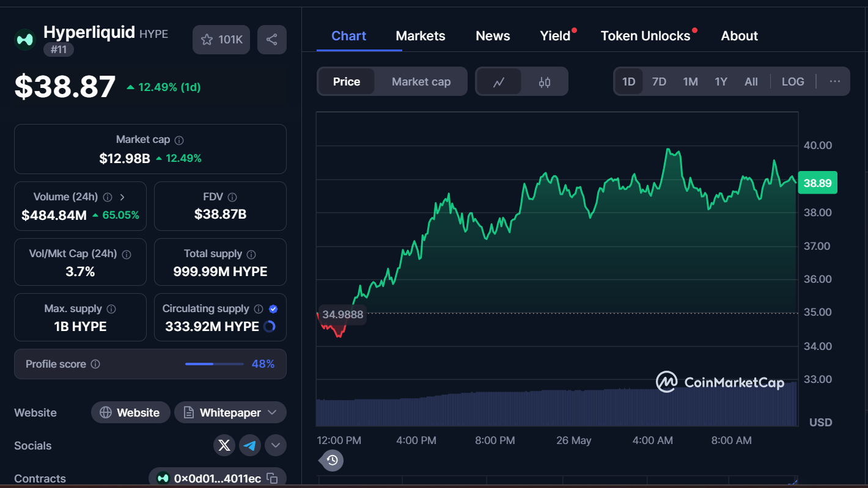Viewport: 868px width, 488px height.
Task: Click the Profile score info icon
Action: pos(95,364)
